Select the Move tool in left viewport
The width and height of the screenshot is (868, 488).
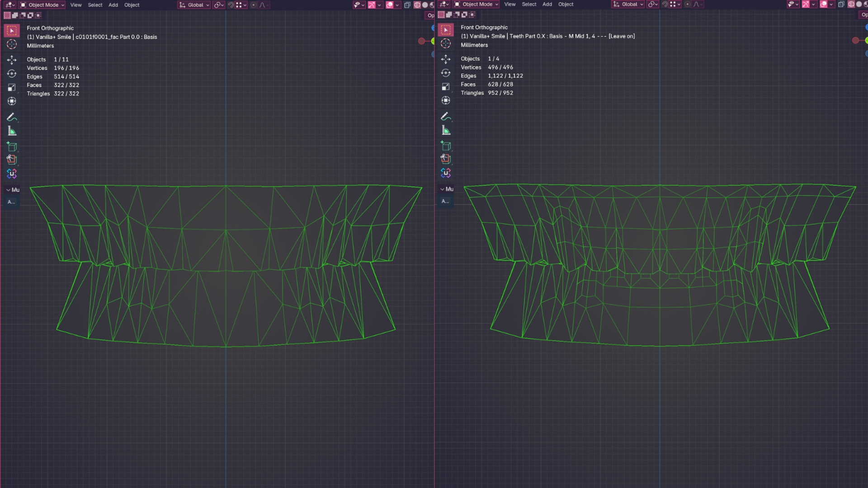(x=12, y=60)
